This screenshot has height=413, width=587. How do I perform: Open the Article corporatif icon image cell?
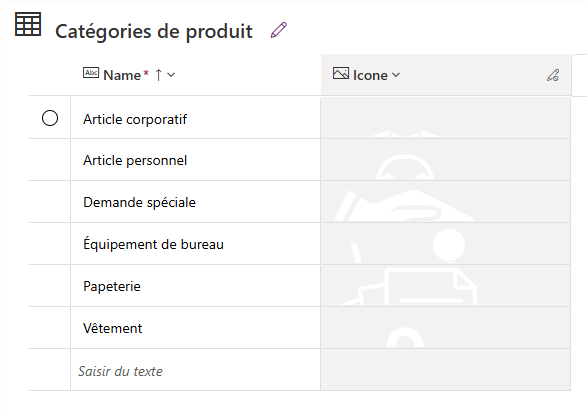click(x=445, y=118)
